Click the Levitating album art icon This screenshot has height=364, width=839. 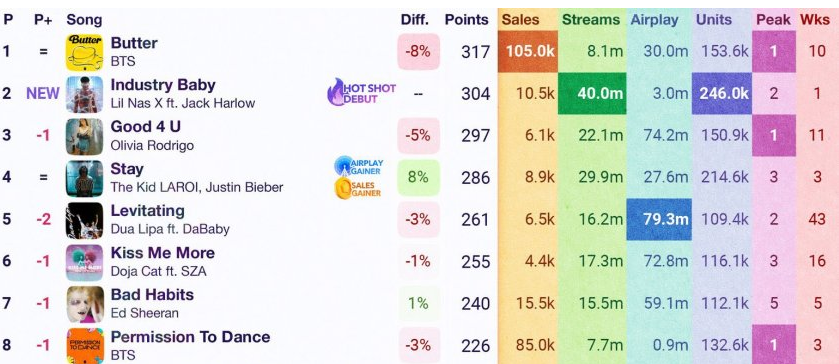[x=85, y=221]
